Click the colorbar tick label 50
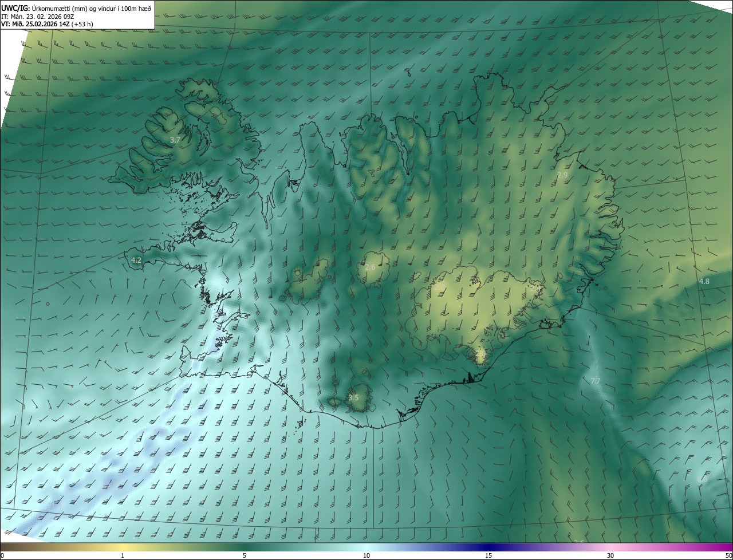Image resolution: width=733 pixels, height=560 pixels. pyautogui.click(x=728, y=555)
